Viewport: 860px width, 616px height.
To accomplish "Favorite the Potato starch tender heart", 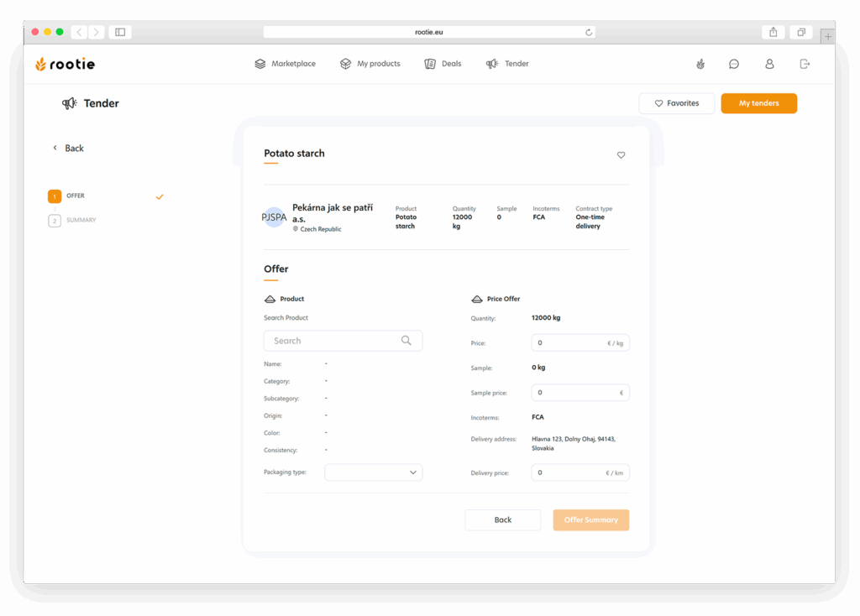I will (621, 155).
